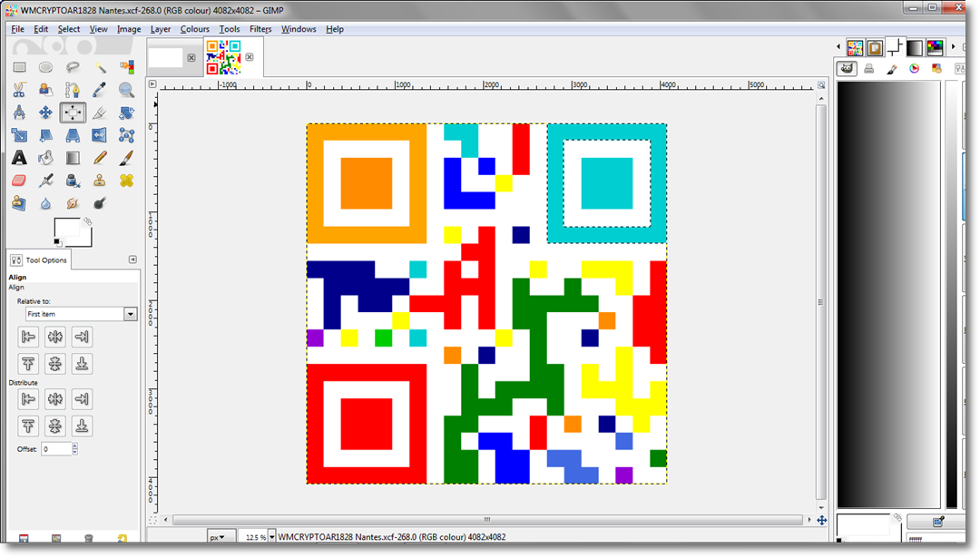The image size is (980, 558).
Task: Select the Paths tool
Action: pyautogui.click(x=73, y=90)
